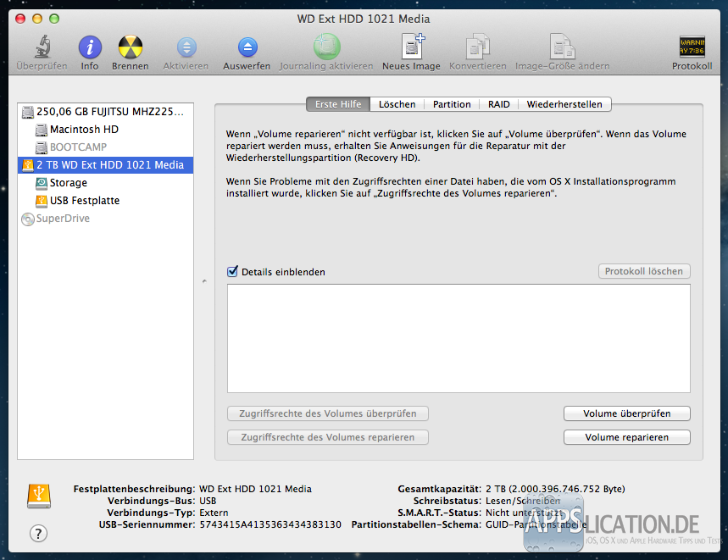Click the orange USB drive icon at bottom

point(39,496)
